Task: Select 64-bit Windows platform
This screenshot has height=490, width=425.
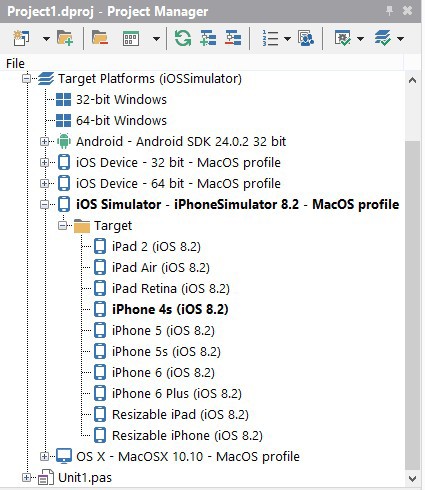Action: point(121,121)
